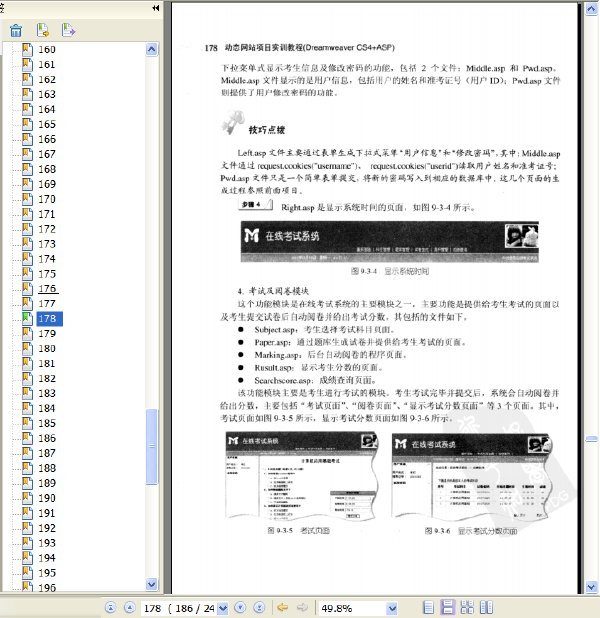Click the bookmark icon beside 193
Screen dimensions: 600x618
coord(27,543)
